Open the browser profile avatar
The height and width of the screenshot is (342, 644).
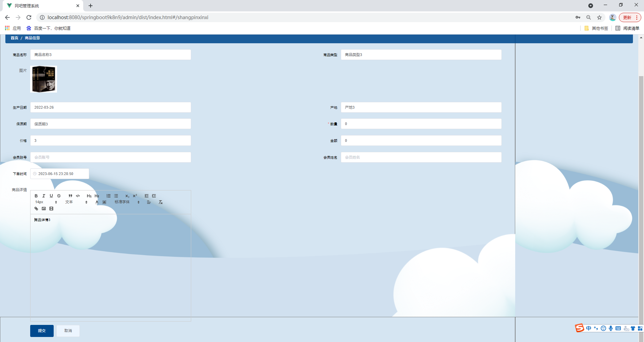point(612,17)
